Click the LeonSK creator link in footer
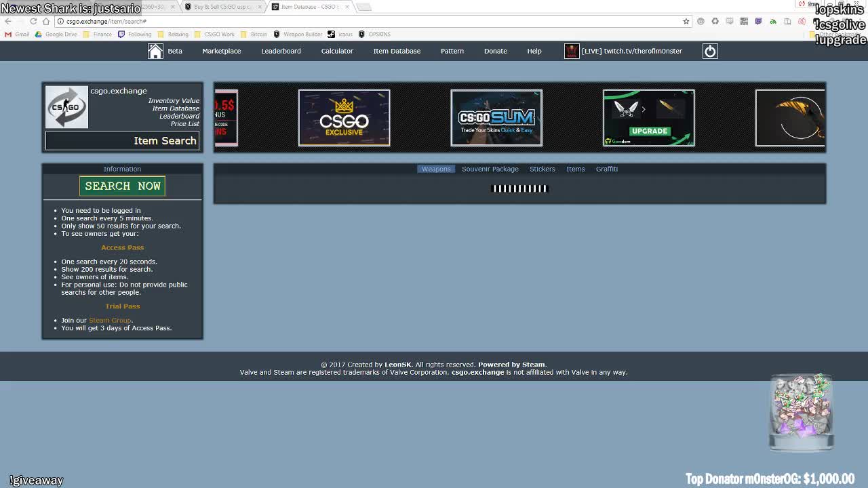The image size is (868, 488). (x=398, y=365)
